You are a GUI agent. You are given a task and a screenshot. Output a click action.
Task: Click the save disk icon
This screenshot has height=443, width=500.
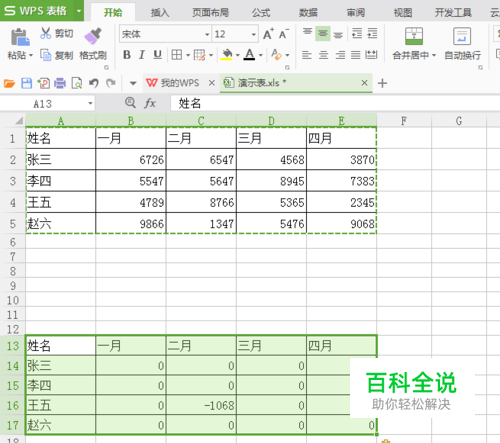pyautogui.click(x=27, y=83)
